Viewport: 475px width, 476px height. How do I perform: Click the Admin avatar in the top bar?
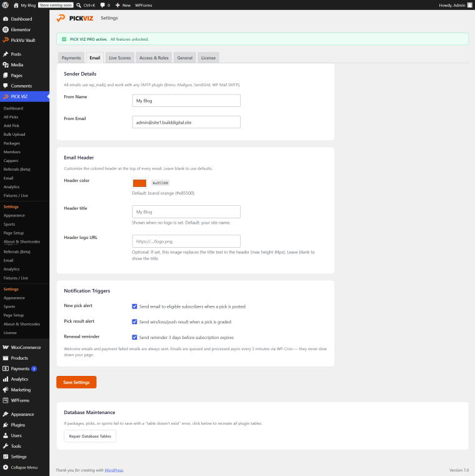[470, 5]
